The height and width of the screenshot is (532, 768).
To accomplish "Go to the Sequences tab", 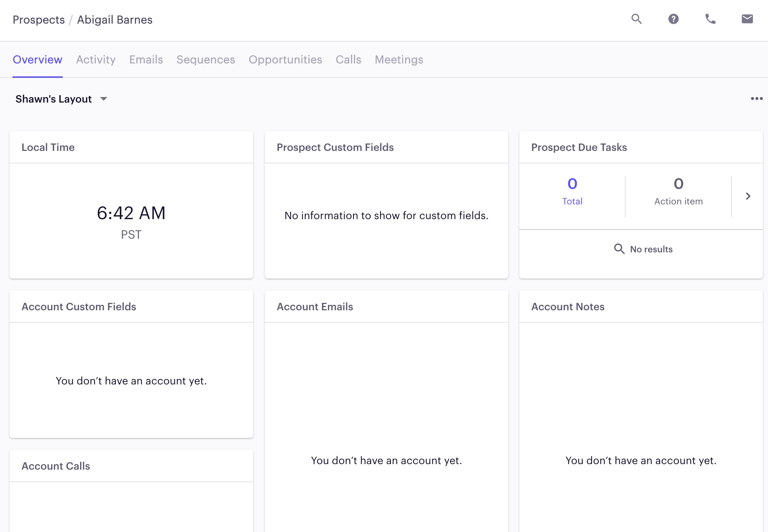I will (x=205, y=59).
